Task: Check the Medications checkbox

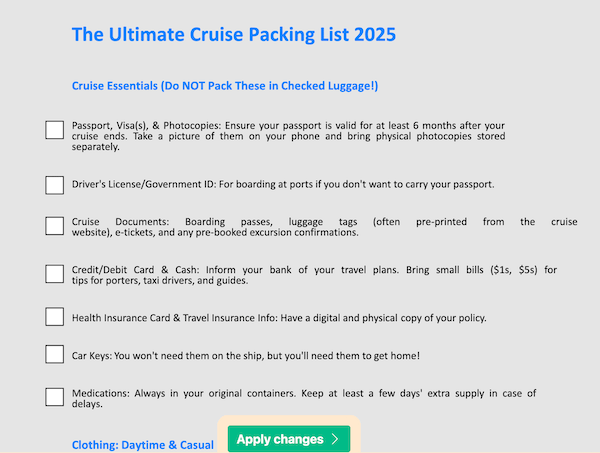Action: coord(54,397)
